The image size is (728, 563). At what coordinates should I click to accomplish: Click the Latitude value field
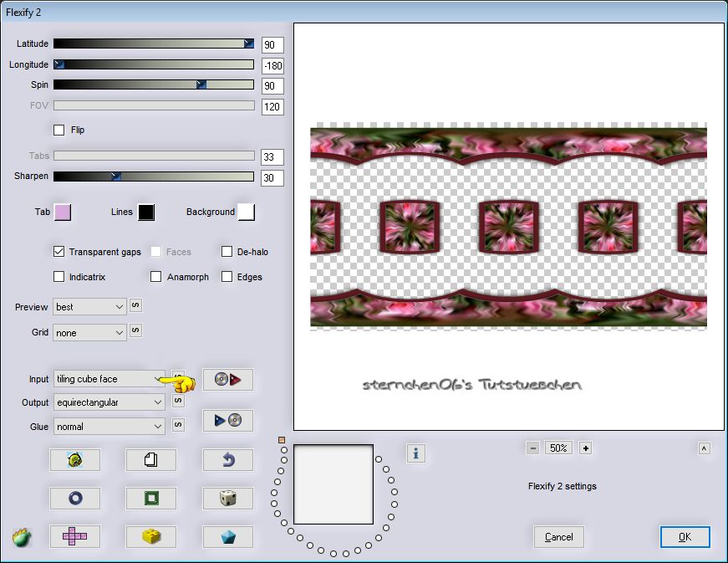(272, 45)
